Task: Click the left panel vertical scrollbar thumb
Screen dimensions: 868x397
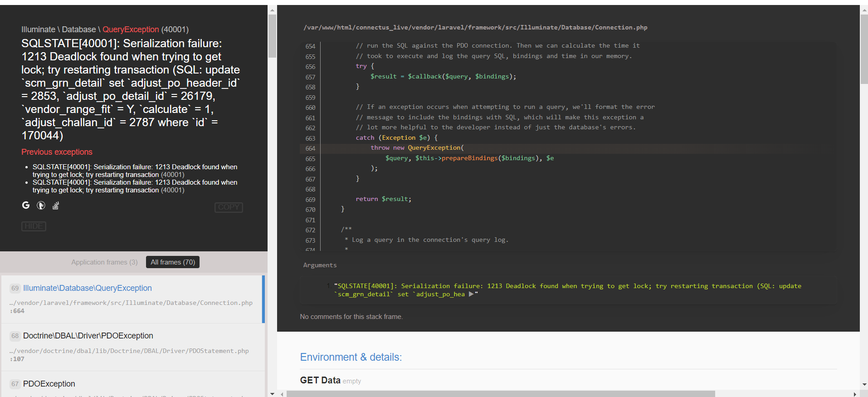Action: tap(272, 36)
